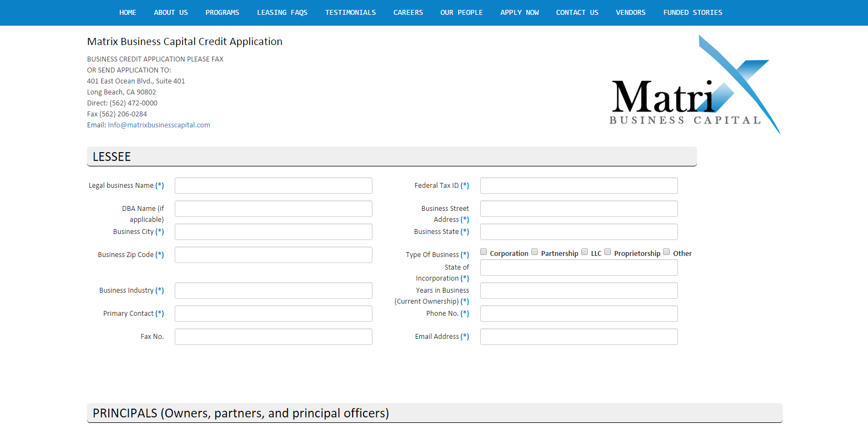Viewport: 868px width, 424px height.
Task: Go to ABOUT US page
Action: [170, 13]
